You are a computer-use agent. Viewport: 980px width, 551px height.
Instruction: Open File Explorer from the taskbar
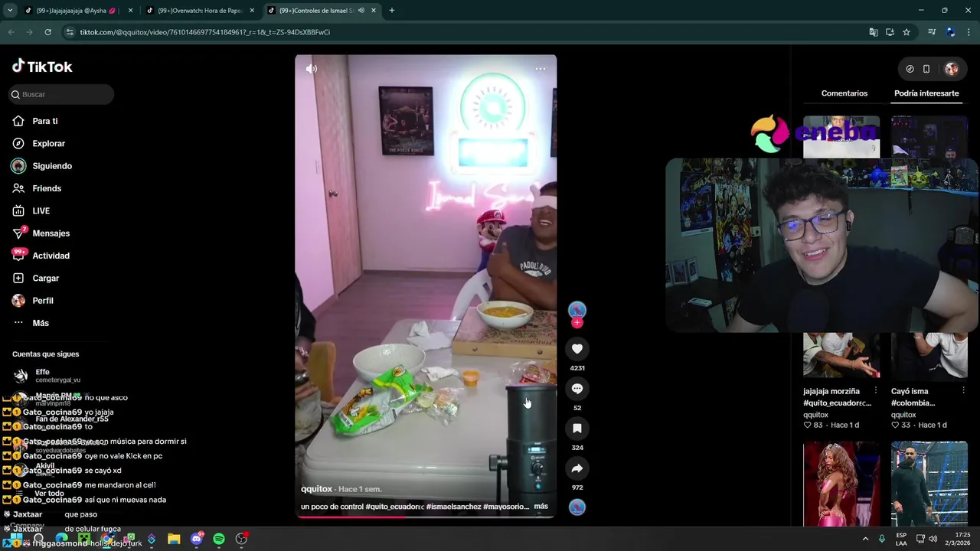pos(174,539)
